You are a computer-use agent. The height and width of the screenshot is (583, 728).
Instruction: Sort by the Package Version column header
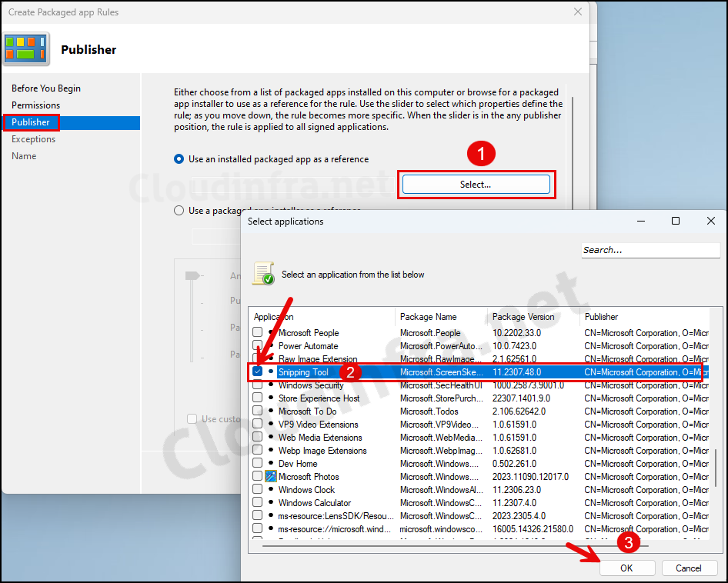pos(534,317)
